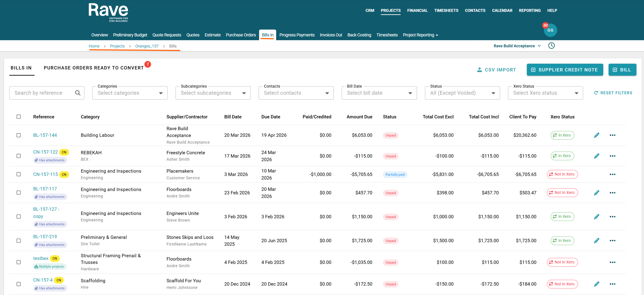644x295 pixels.
Task: Click the GG user avatar
Action: [550, 30]
